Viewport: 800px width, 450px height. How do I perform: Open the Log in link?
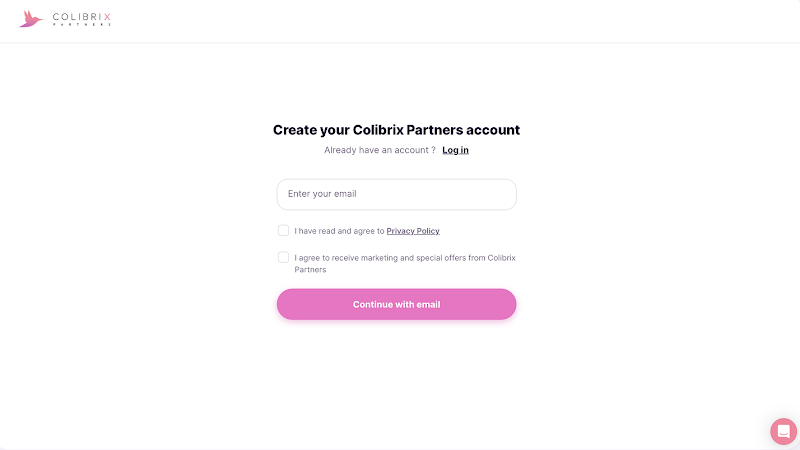click(x=455, y=150)
